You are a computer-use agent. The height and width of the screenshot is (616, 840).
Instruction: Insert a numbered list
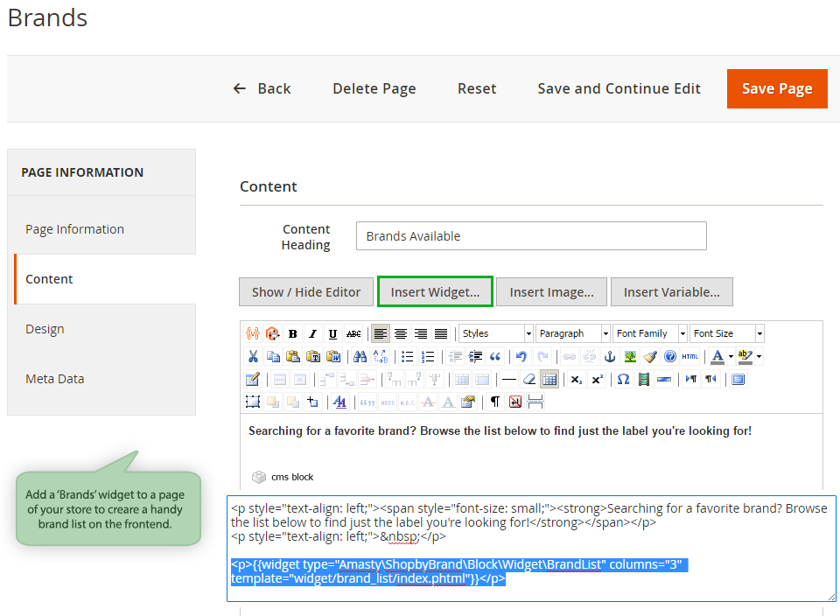(x=428, y=356)
